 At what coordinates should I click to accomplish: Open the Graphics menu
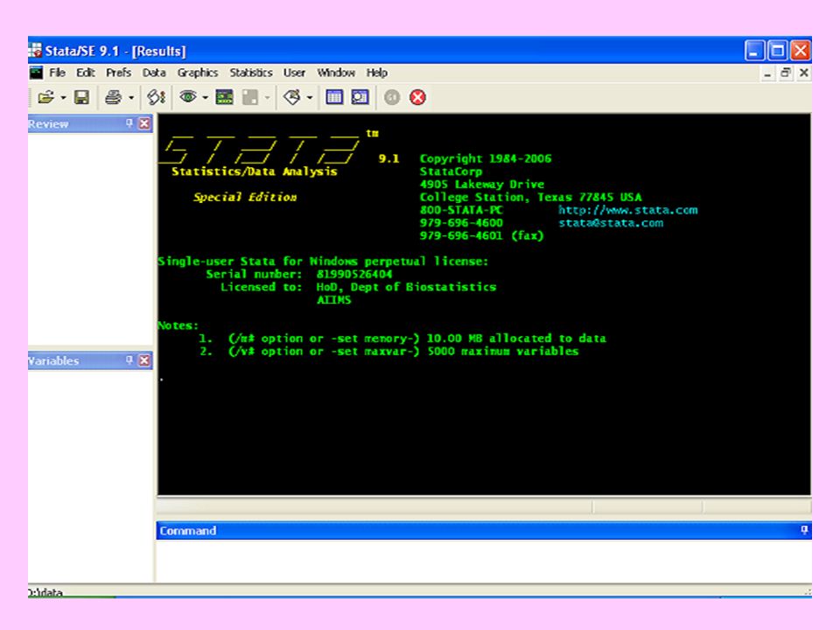tap(198, 73)
